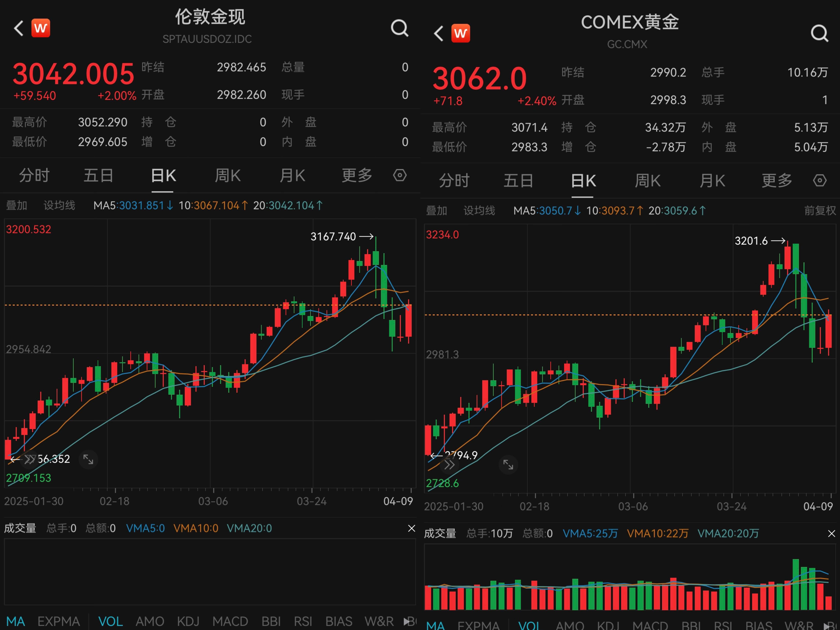This screenshot has height=630, width=840.
Task: Open 更多 period options on COMEX黄金
Action: click(776, 180)
